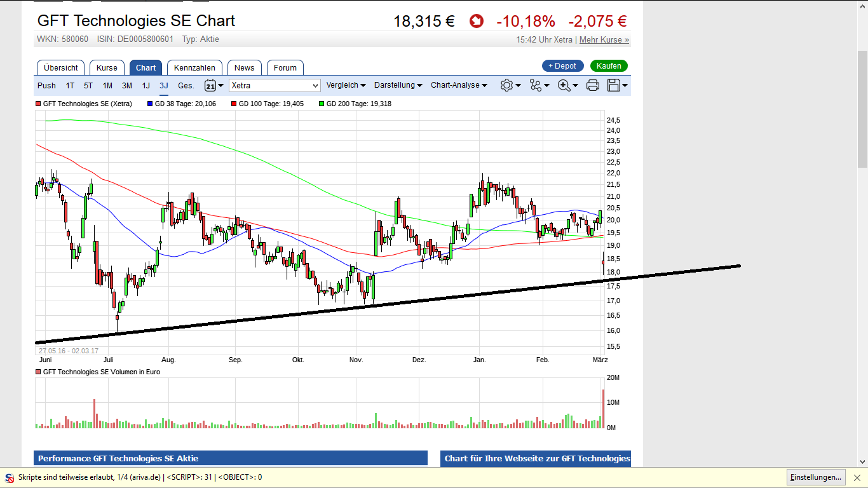868x488 pixels.
Task: Select the Ges. full time range
Action: click(186, 86)
